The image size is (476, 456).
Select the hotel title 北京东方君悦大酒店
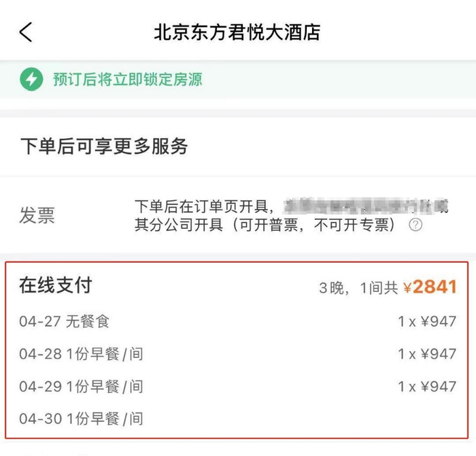[x=237, y=32]
